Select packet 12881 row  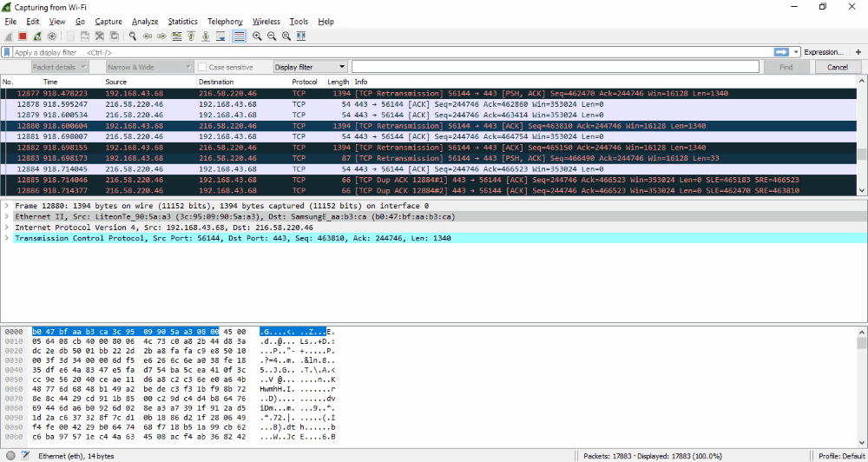tap(429, 136)
